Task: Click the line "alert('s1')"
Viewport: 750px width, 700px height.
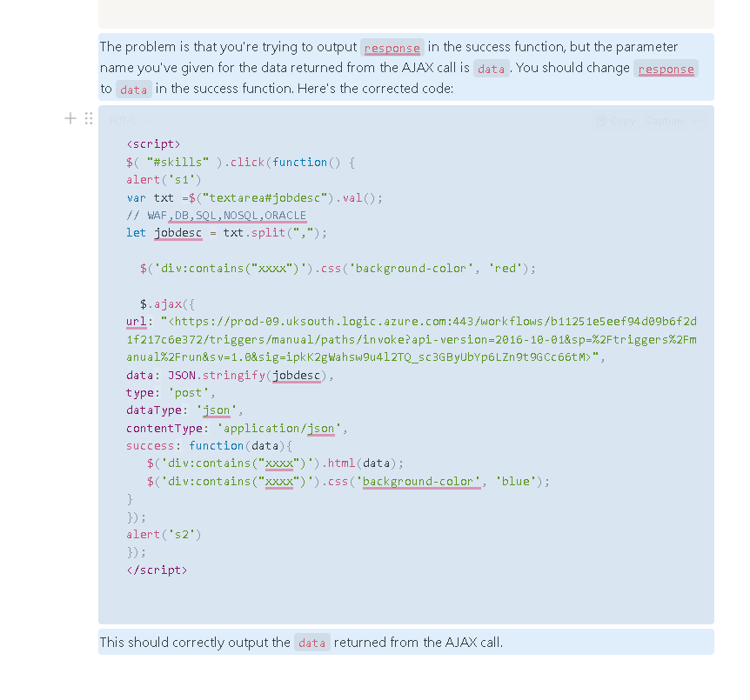Action: point(164,180)
